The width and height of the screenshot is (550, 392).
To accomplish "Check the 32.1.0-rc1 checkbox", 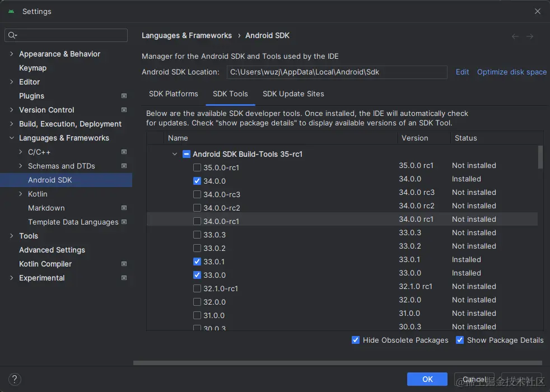I will (x=197, y=288).
